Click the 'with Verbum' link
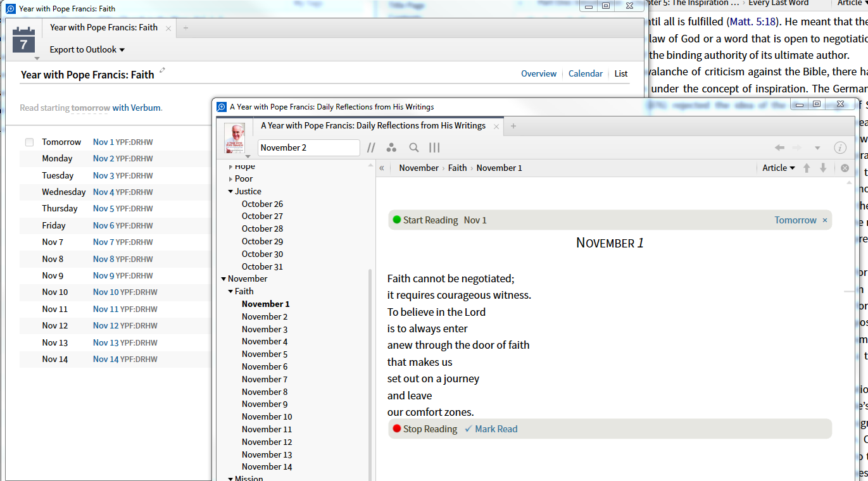This screenshot has height=481, width=868. coord(137,108)
